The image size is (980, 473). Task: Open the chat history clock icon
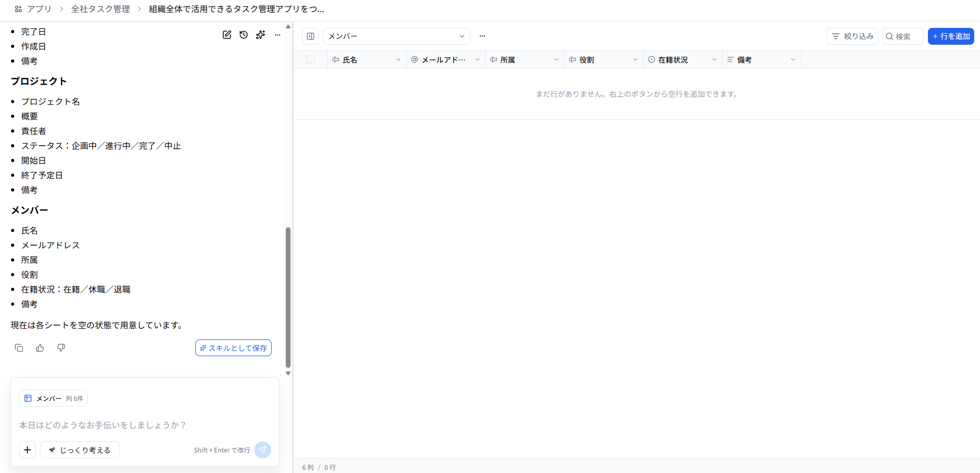[244, 35]
